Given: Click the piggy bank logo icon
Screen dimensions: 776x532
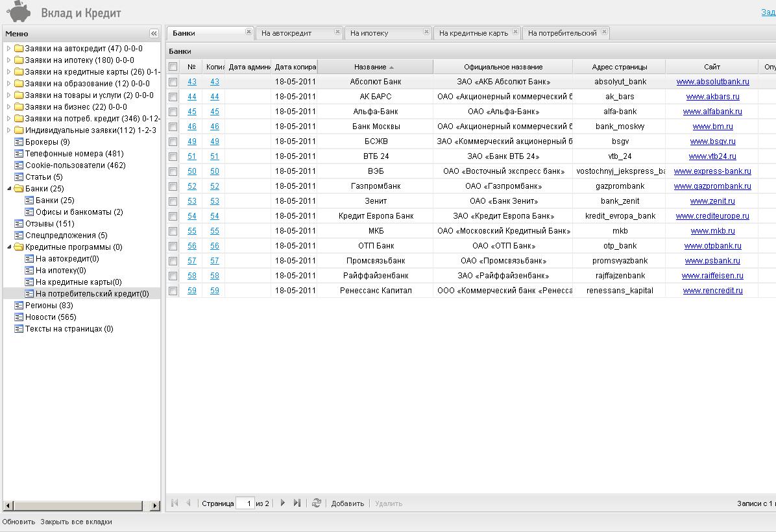Looking at the screenshot, I should point(19,12).
